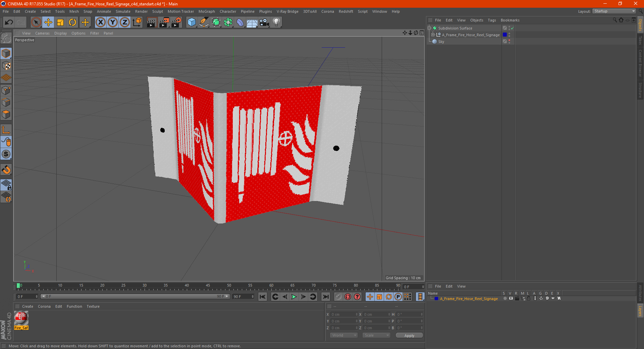Click the blue layer color swatch

[x=505, y=35]
